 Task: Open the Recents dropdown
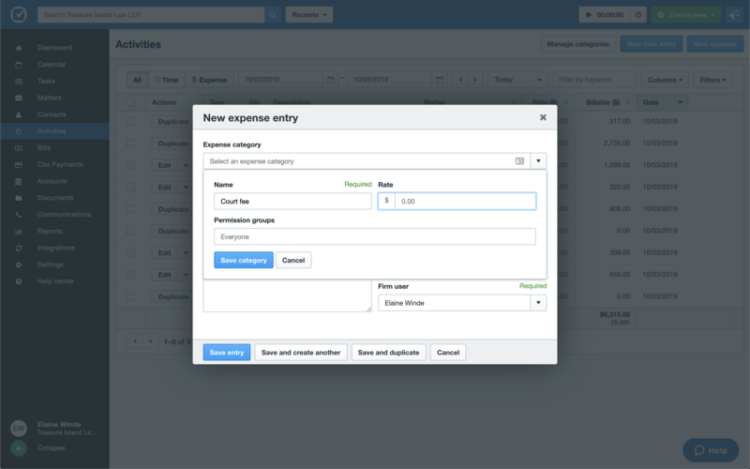[x=309, y=15]
